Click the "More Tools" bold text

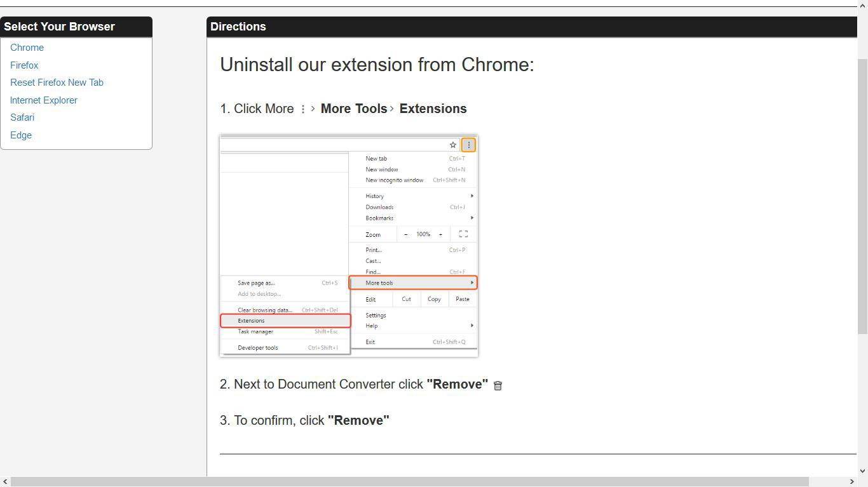pyautogui.click(x=354, y=109)
